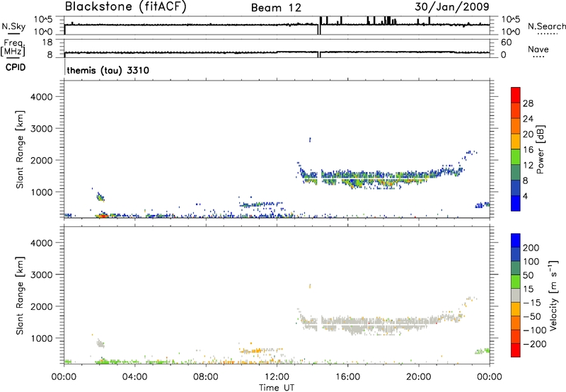Select the red top segment of Power colorbar
The image size is (566, 392).
click(x=516, y=95)
